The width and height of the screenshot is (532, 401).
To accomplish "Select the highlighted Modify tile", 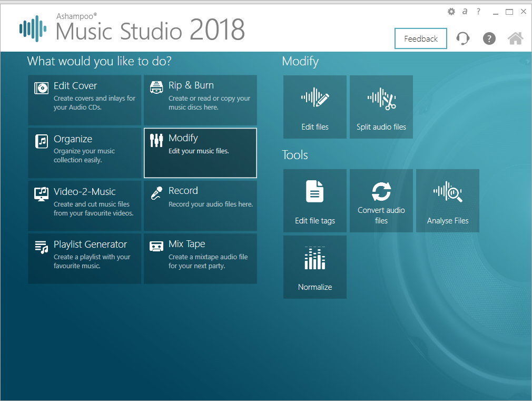I will coord(200,153).
